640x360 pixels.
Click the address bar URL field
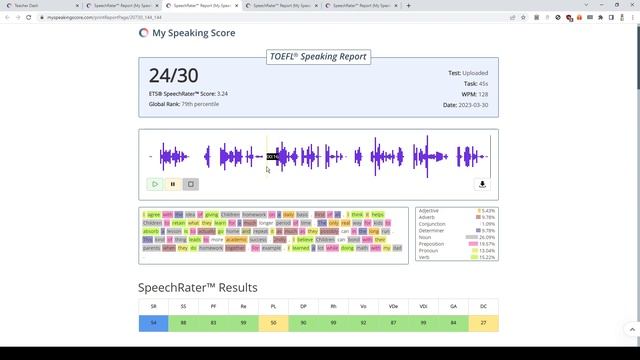[x=273, y=18]
